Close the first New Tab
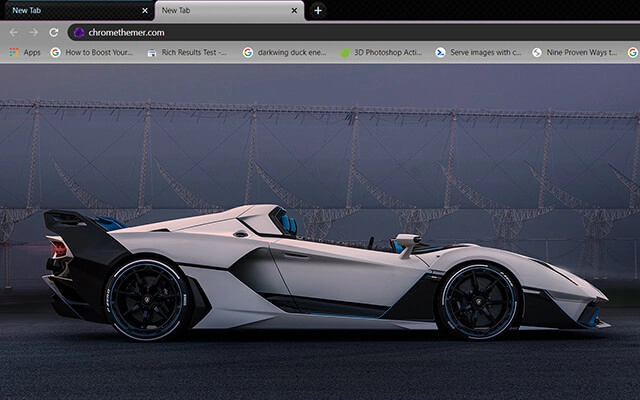The height and width of the screenshot is (400, 640). pyautogui.click(x=145, y=11)
